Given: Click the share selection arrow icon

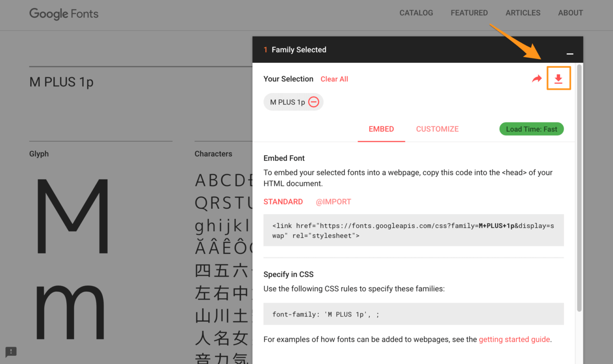Looking at the screenshot, I should click(x=537, y=79).
